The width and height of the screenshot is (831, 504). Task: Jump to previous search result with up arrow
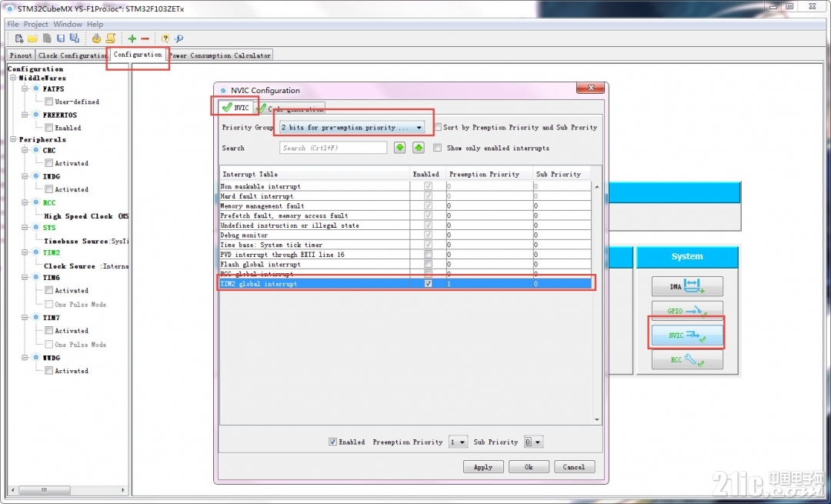(419, 148)
